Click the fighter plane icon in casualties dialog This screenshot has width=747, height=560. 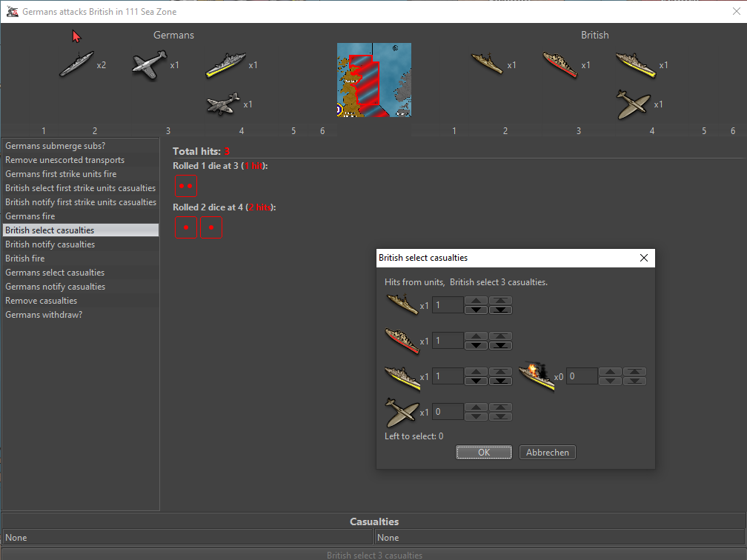[402, 412]
